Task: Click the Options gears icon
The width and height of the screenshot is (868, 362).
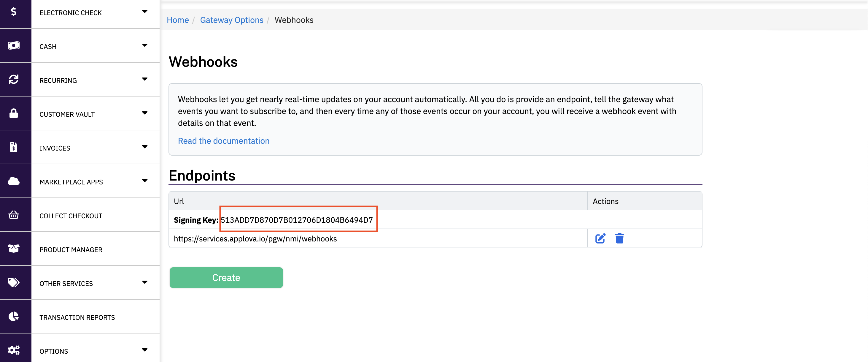Action: coord(13,350)
